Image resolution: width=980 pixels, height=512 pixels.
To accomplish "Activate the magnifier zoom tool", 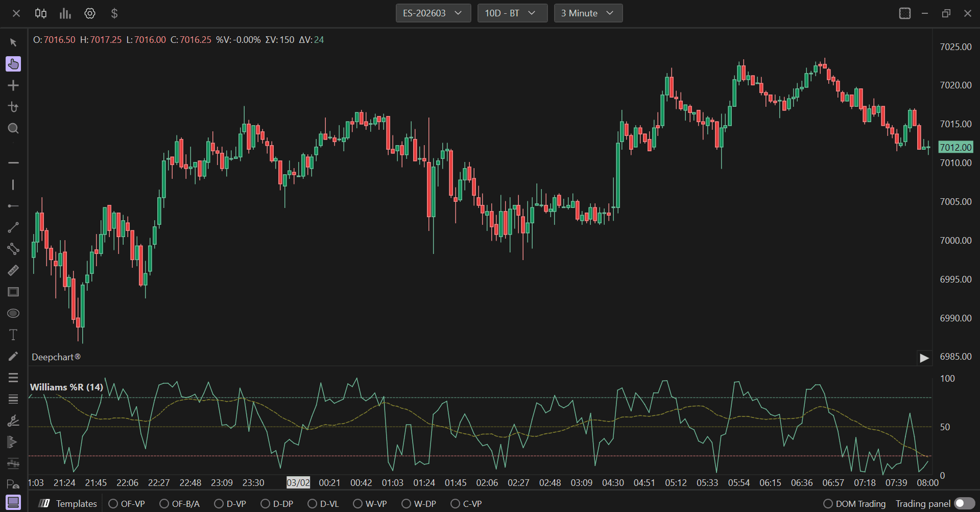I will pos(13,128).
